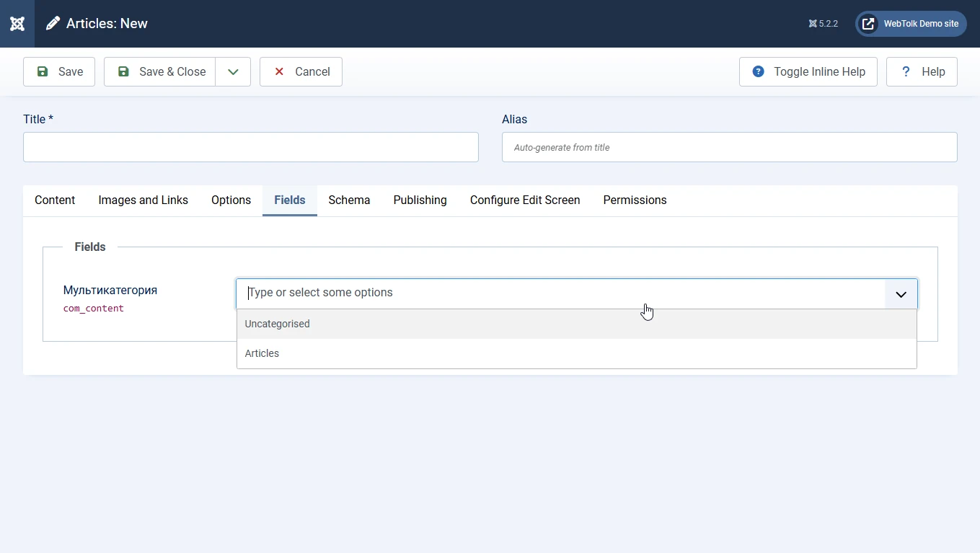Cancel the new article
980x553 pixels.
(x=301, y=72)
